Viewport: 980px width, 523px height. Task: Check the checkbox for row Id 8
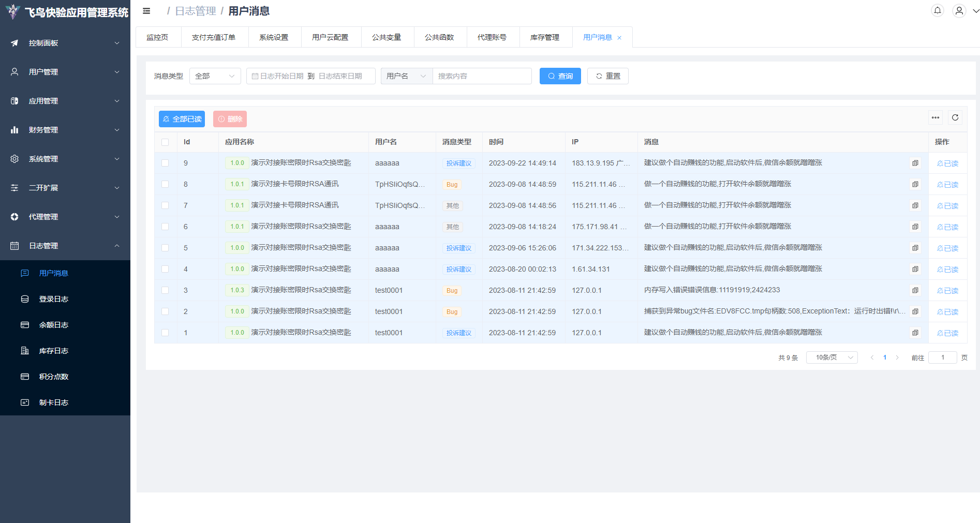(165, 185)
